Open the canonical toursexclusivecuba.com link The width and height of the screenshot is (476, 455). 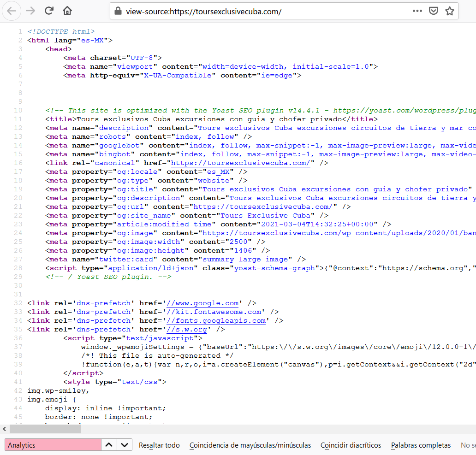(240, 163)
